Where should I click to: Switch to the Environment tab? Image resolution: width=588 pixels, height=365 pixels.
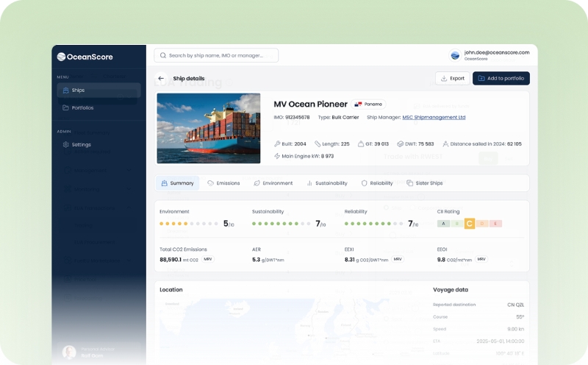(273, 182)
